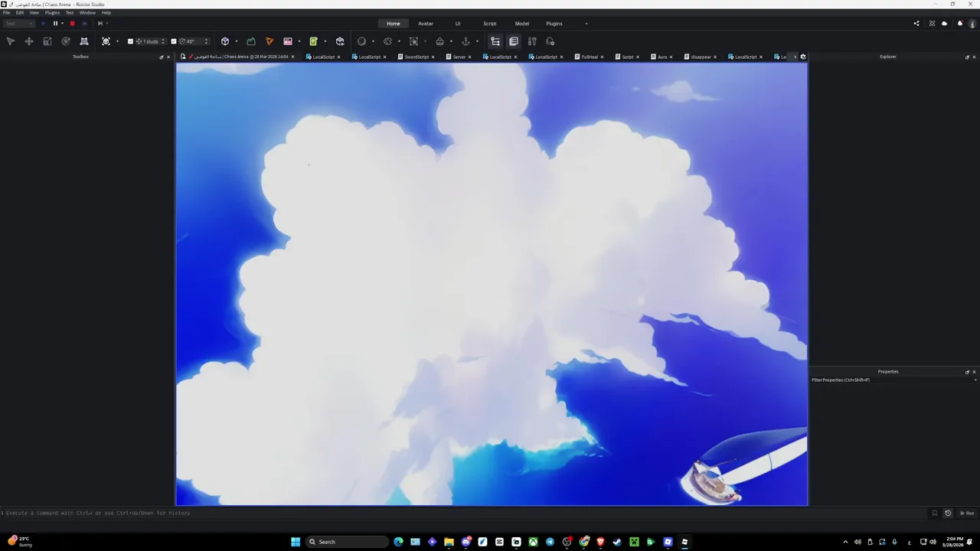Open the orange Toolbox icon in toolbar
This screenshot has height=551, width=980.
269,41
